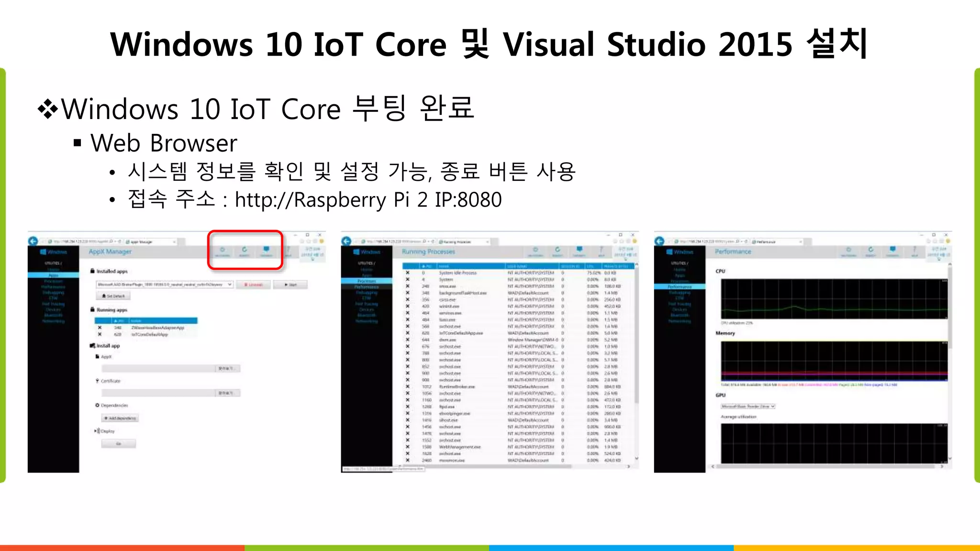
Task: Click the Set Default button
Action: pos(113,296)
